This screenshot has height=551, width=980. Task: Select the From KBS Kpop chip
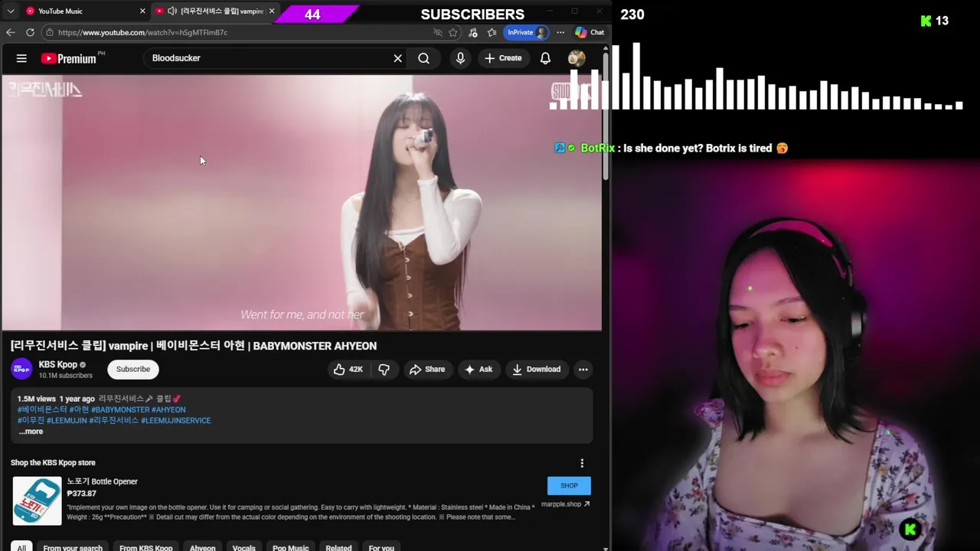145,547
